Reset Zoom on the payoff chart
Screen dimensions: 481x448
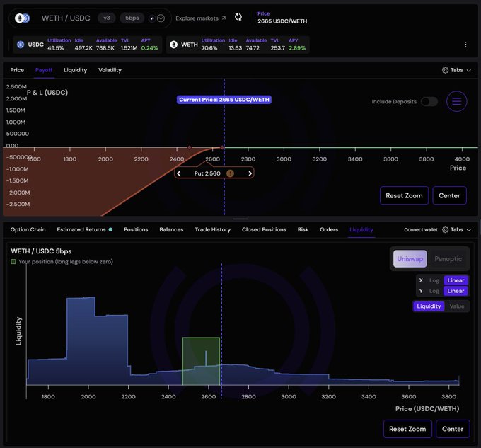pos(404,195)
